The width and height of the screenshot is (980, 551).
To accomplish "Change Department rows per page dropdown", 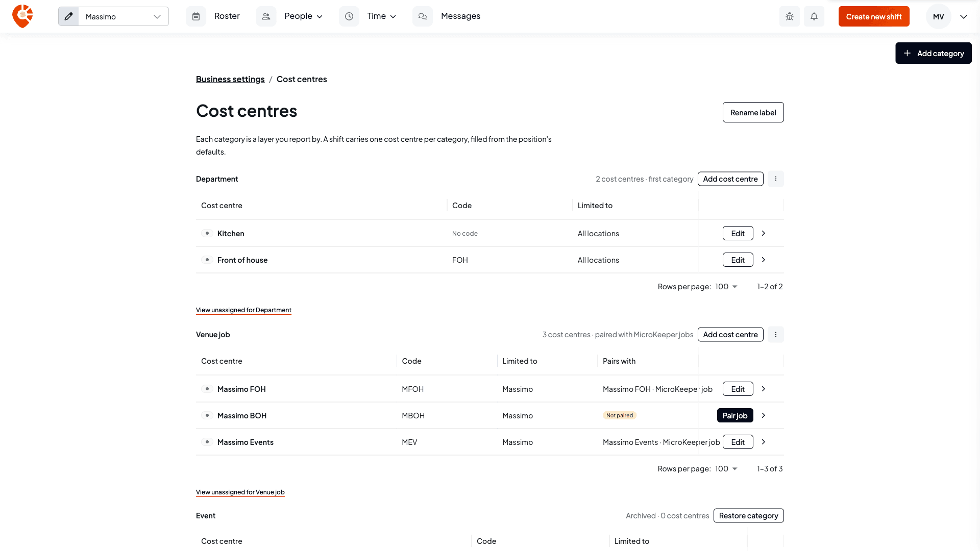I will [726, 287].
